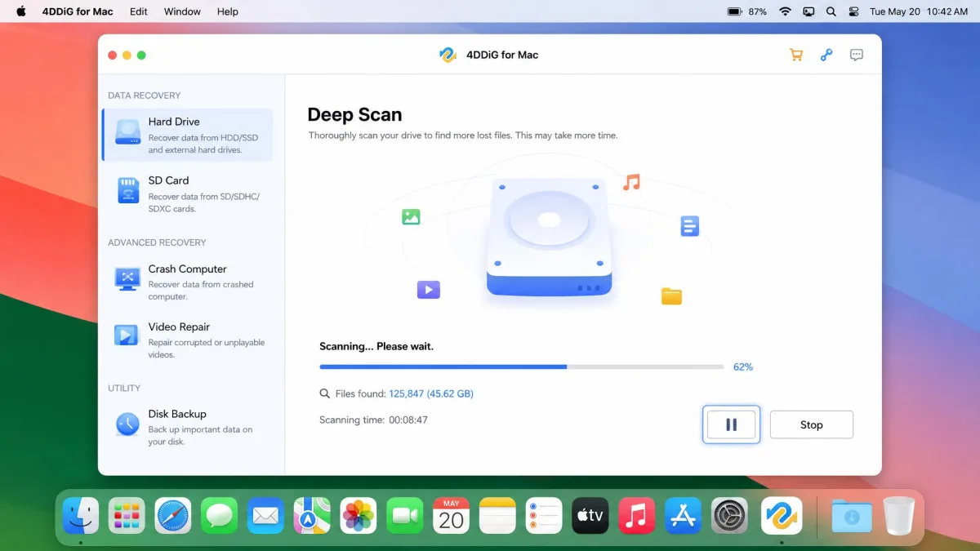Screen dimensions: 980x551
Task: Select the Hard Drive recovery option
Action: tap(187, 135)
